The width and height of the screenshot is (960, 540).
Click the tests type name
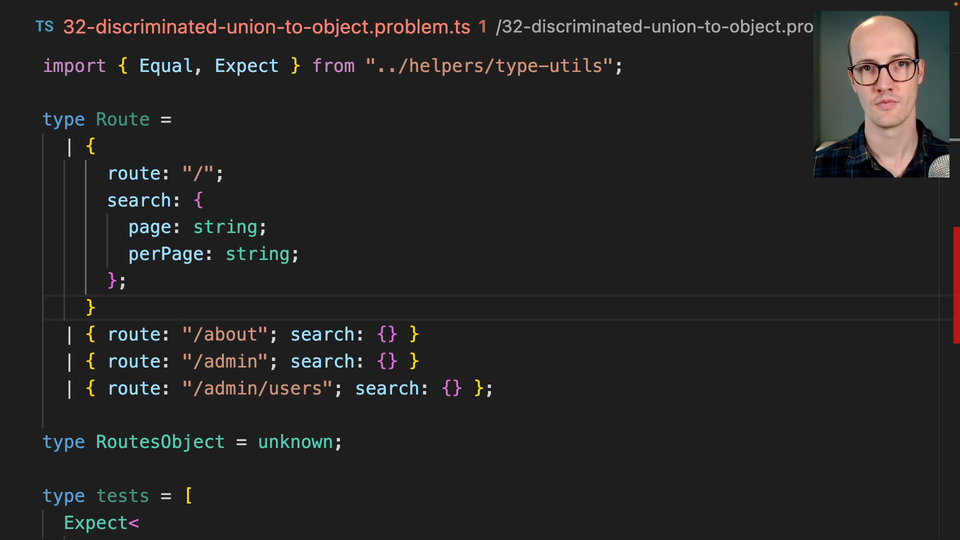(122, 496)
